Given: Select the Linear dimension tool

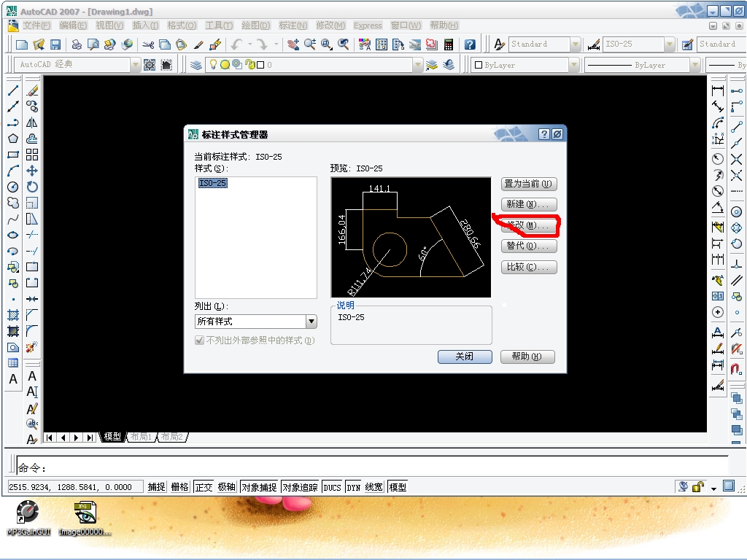Looking at the screenshot, I should [x=718, y=90].
